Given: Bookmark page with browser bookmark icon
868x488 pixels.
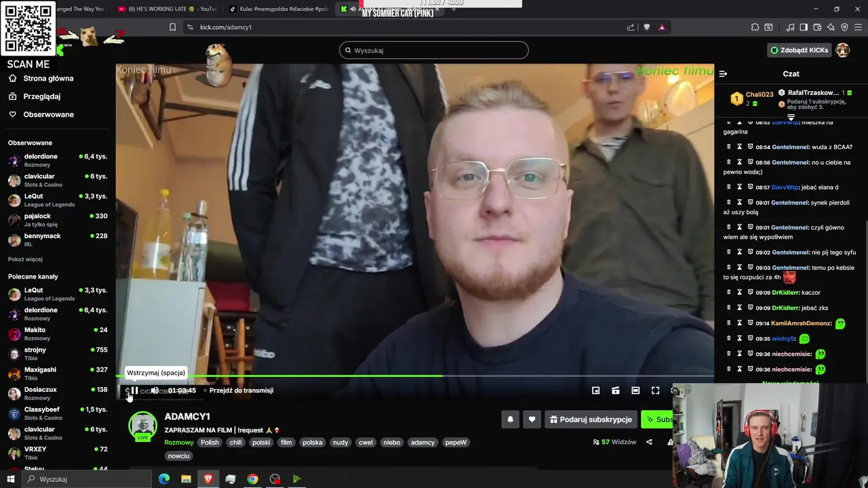Looking at the screenshot, I should pyautogui.click(x=172, y=27).
